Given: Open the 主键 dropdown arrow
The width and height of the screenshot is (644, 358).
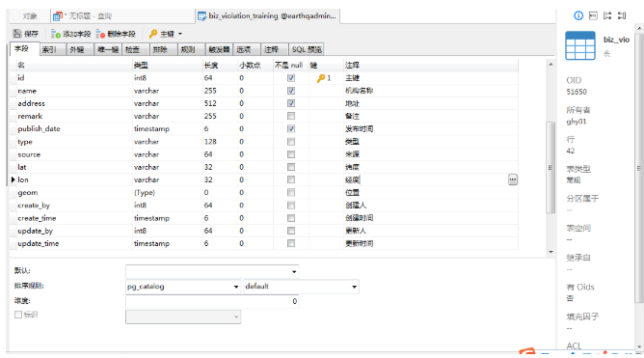Looking at the screenshot, I should (x=180, y=34).
